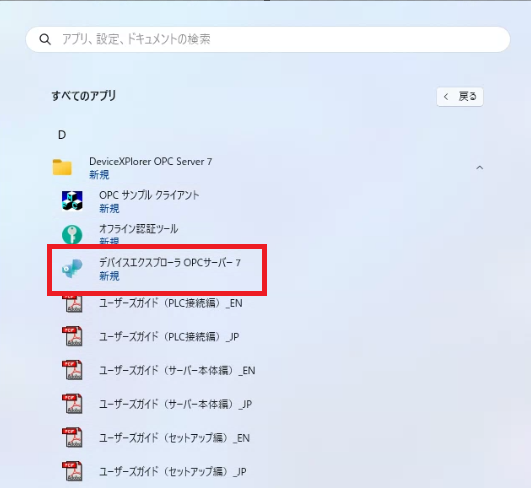The image size is (531, 488).
Task: Click inside the アプリ、設定、ドキュメントの検索 search field
Action: click(268, 40)
